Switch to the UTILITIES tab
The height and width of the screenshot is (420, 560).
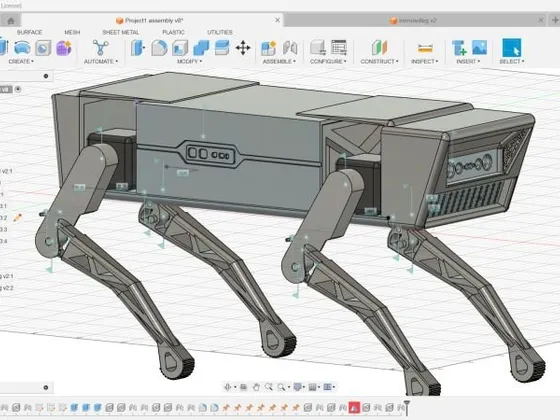click(x=220, y=32)
